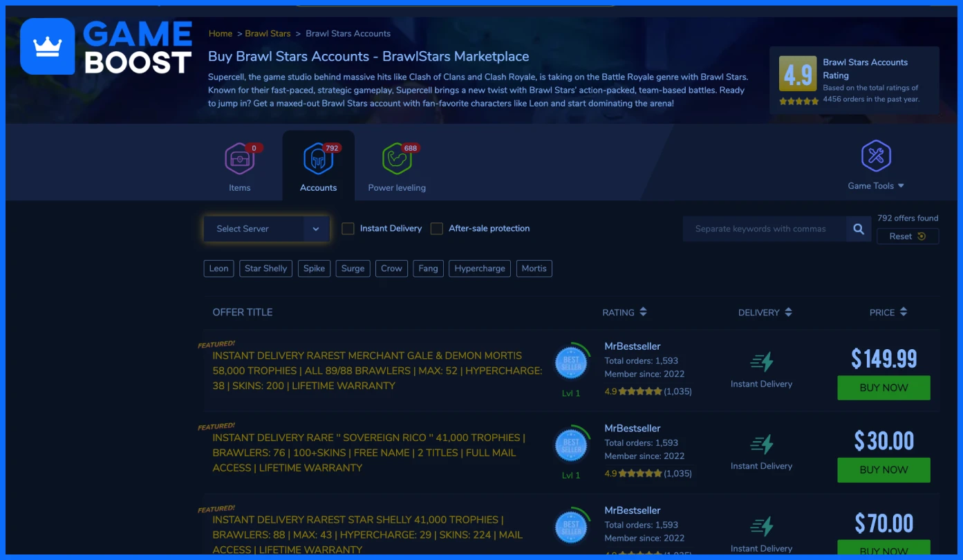
Task: Click the Brawl Stars Accounts breadcrumb
Action: click(x=348, y=33)
